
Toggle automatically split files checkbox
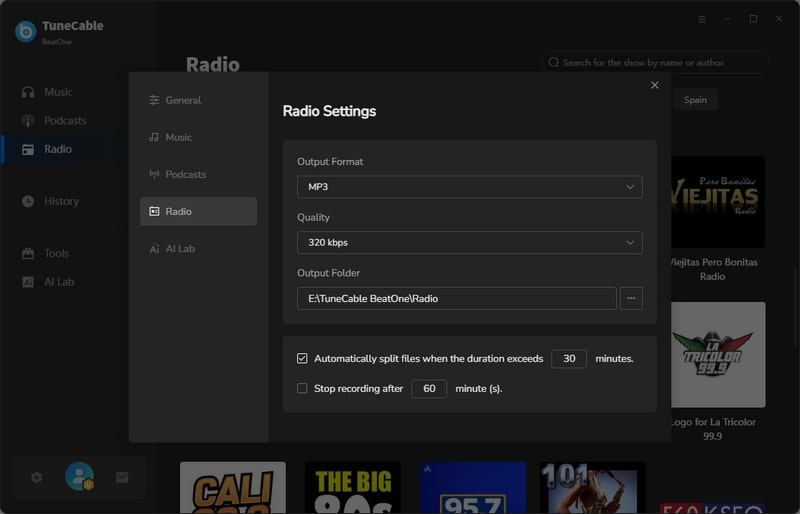click(302, 358)
